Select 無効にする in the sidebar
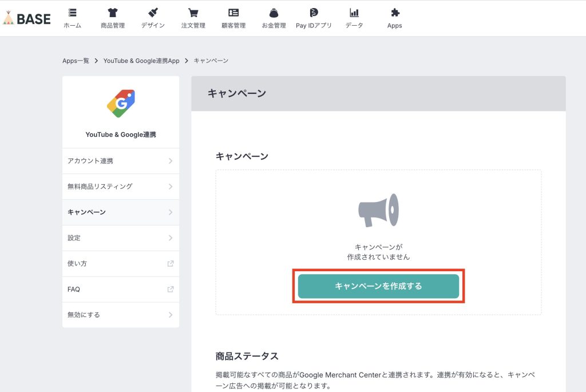The height and width of the screenshot is (392, 586). [x=121, y=315]
